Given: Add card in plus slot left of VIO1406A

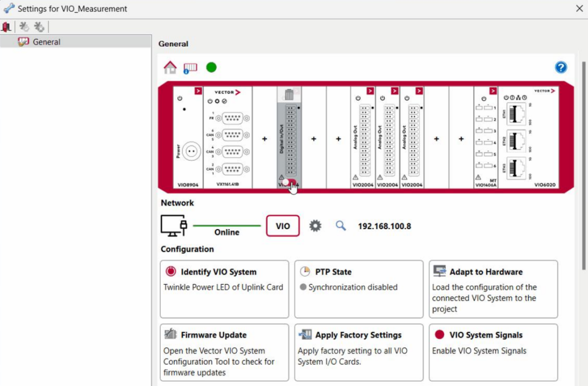Looking at the screenshot, I should [461, 139].
